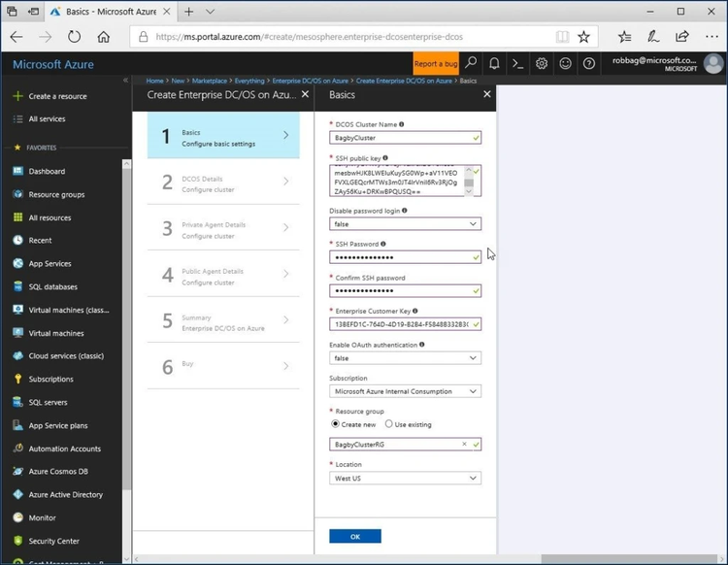
Task: Click the OK button
Action: click(x=354, y=536)
